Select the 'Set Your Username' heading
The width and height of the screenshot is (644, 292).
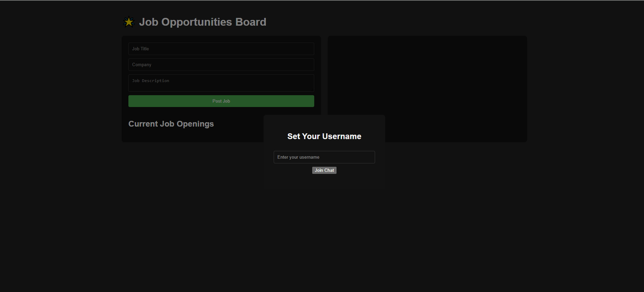[324, 136]
